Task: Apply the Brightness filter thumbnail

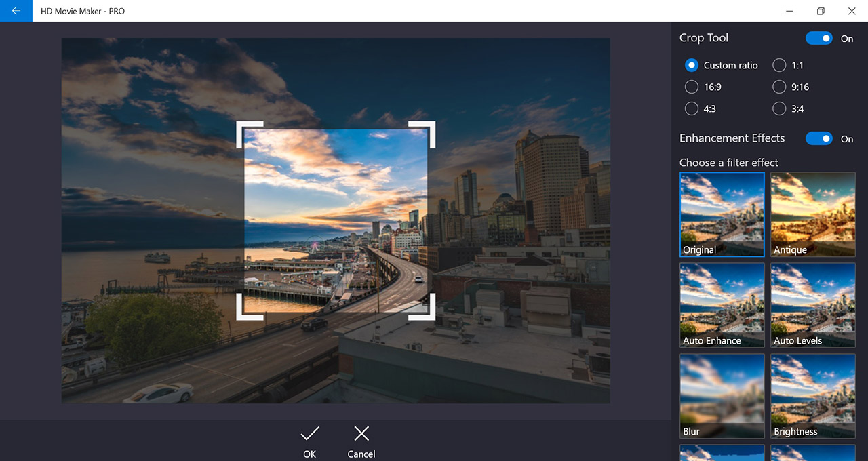Action: tap(813, 396)
